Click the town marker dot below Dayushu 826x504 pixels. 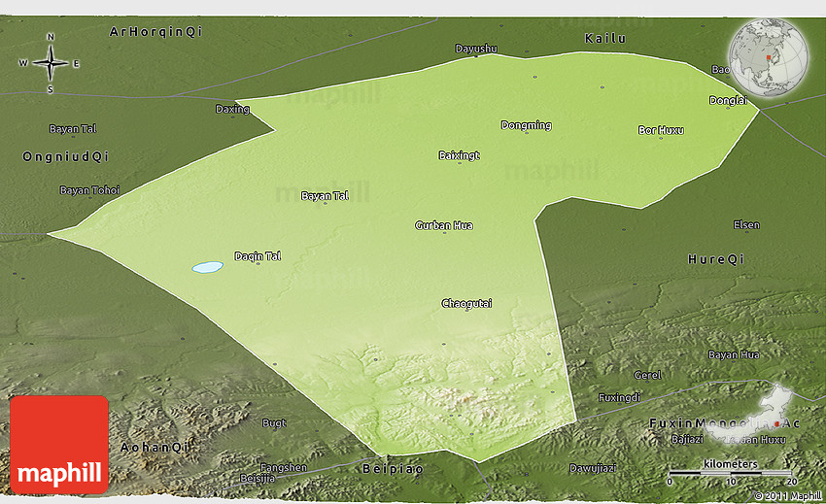point(476,57)
